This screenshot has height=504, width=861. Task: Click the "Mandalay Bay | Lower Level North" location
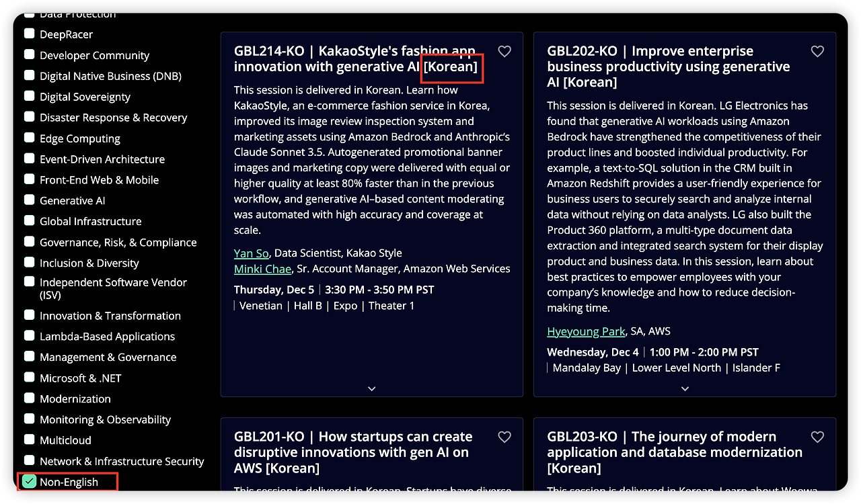[x=637, y=368]
